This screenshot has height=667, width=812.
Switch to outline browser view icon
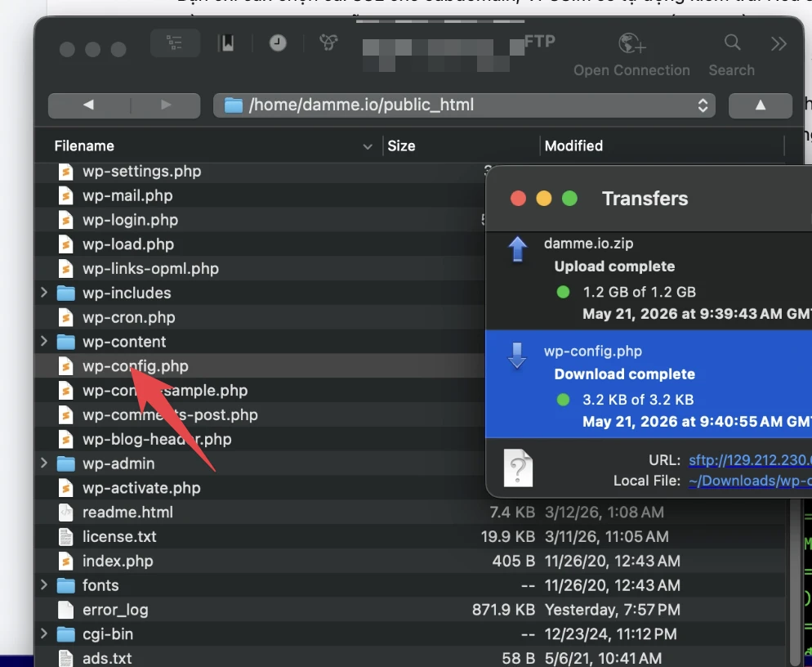[175, 43]
